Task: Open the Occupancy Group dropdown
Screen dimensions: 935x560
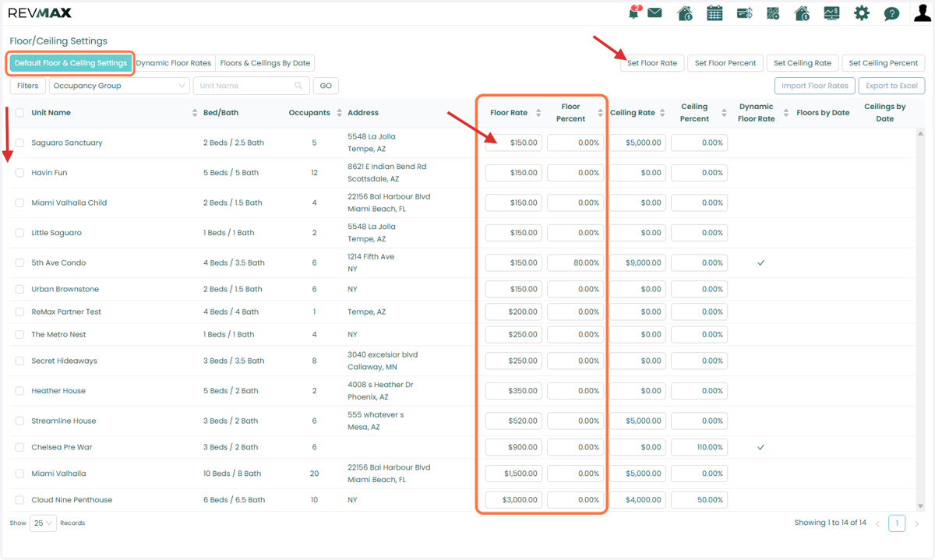Action: click(x=119, y=86)
